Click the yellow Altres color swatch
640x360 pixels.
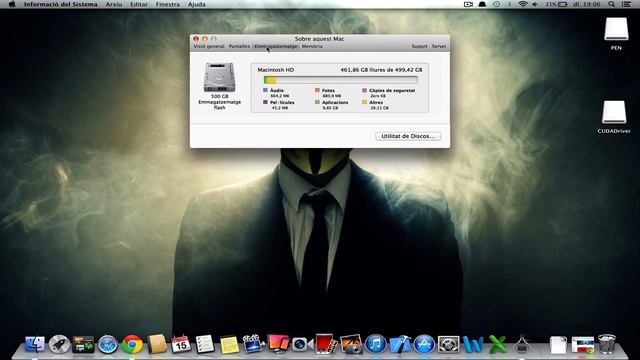coord(364,102)
